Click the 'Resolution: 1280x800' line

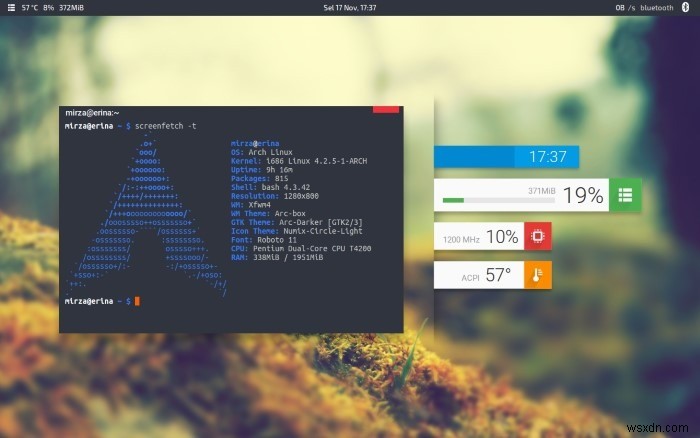pyautogui.click(x=275, y=196)
